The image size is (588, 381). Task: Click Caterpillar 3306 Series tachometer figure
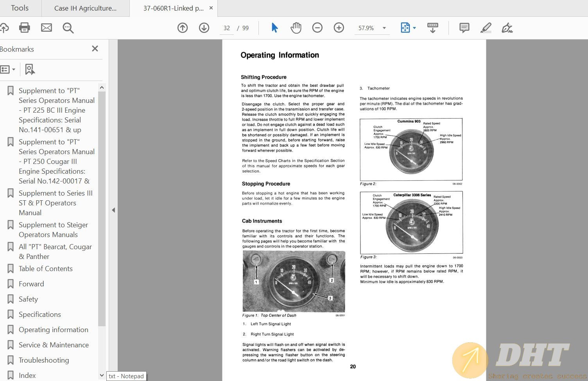tap(411, 222)
